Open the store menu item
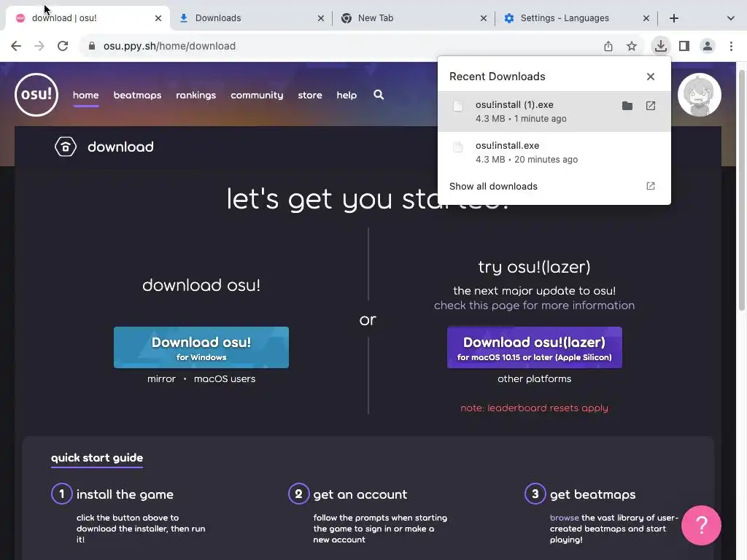The height and width of the screenshot is (560, 747). (x=310, y=96)
